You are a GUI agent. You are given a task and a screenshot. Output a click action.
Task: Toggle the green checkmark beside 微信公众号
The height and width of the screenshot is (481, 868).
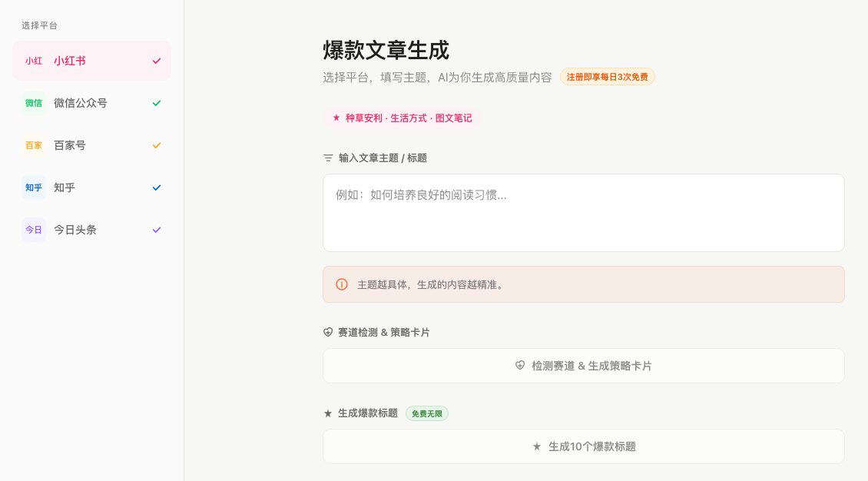(x=157, y=103)
